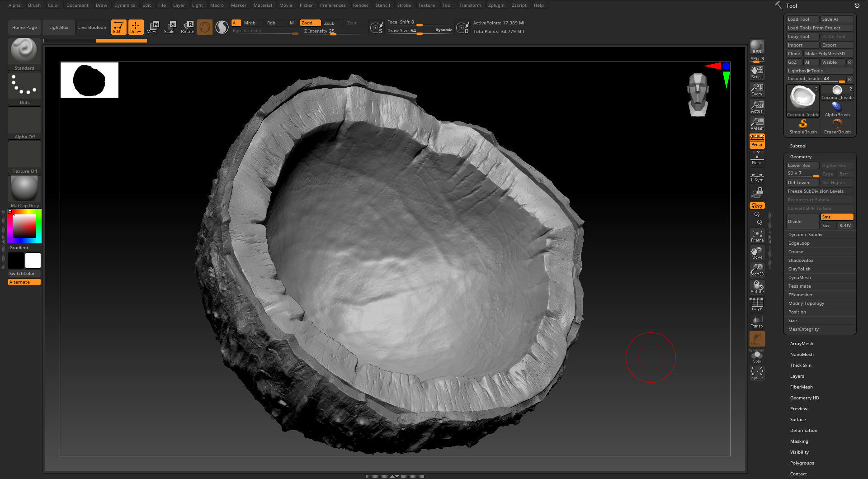The height and width of the screenshot is (479, 868).
Task: Toggle Zadd sculpting mode
Action: [310, 23]
